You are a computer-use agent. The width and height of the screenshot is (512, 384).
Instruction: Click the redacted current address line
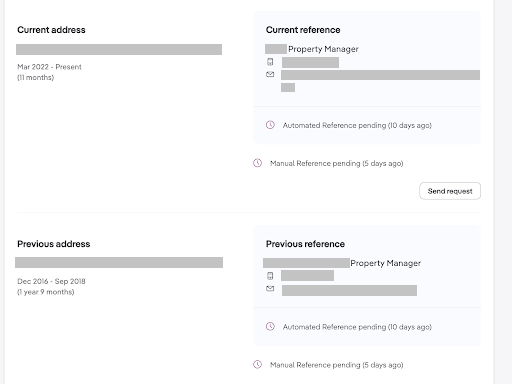(119, 49)
